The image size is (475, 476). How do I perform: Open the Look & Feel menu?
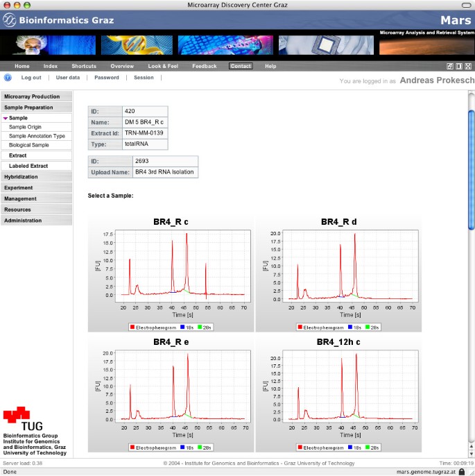point(163,66)
